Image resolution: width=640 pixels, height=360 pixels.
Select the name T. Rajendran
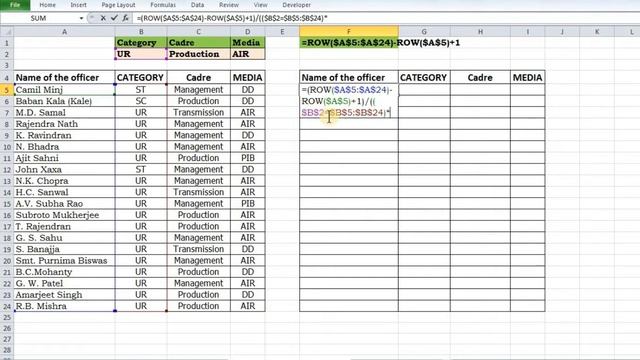pos(43,227)
